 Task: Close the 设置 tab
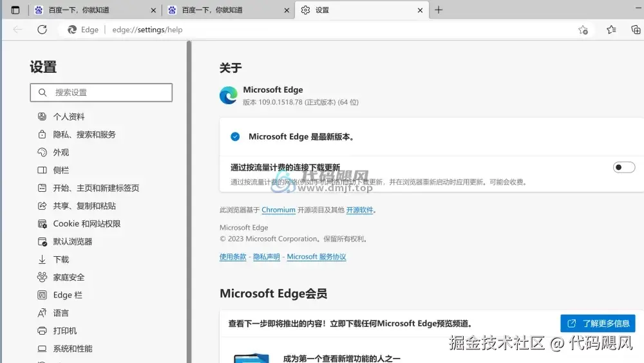(420, 10)
